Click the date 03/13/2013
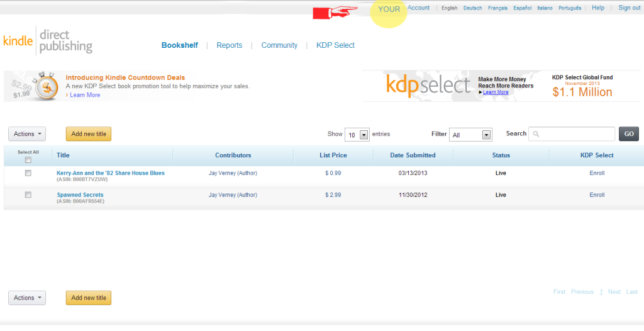This screenshot has height=331, width=644. click(413, 173)
